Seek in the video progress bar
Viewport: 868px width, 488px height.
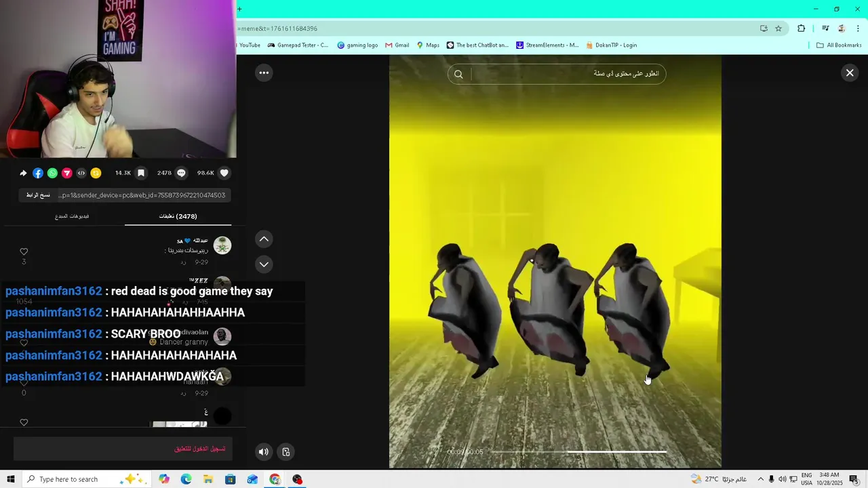point(578,451)
